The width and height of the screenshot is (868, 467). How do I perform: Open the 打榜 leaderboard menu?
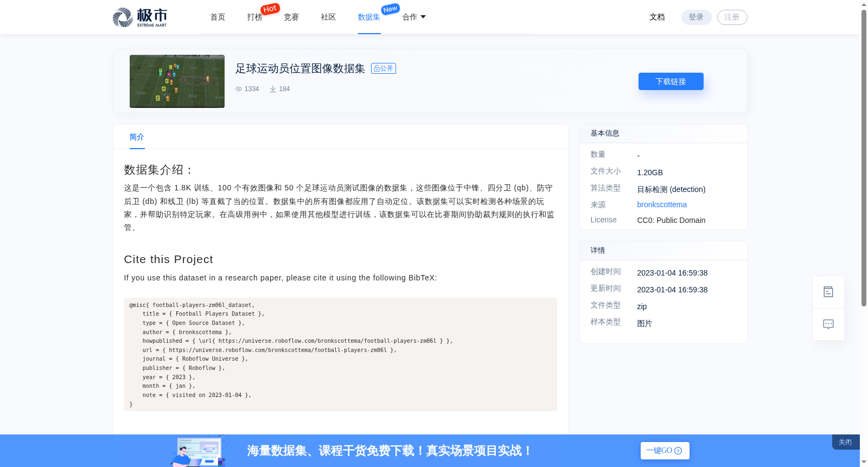(x=254, y=17)
